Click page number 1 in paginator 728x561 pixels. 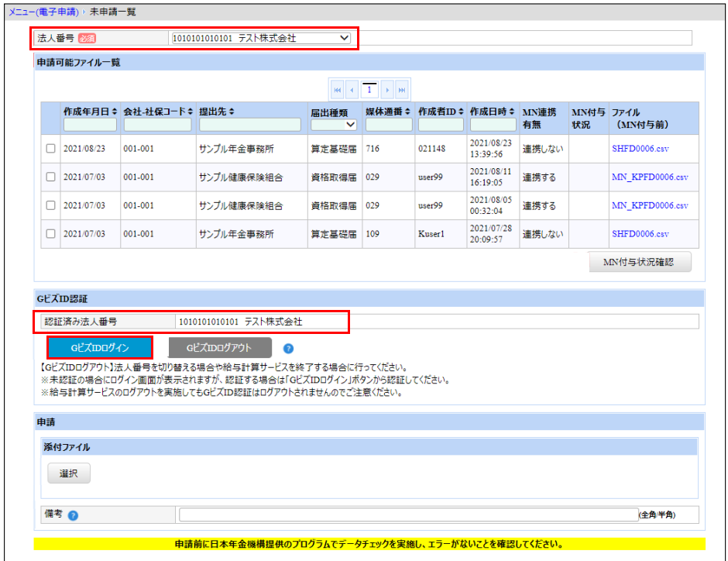(369, 90)
